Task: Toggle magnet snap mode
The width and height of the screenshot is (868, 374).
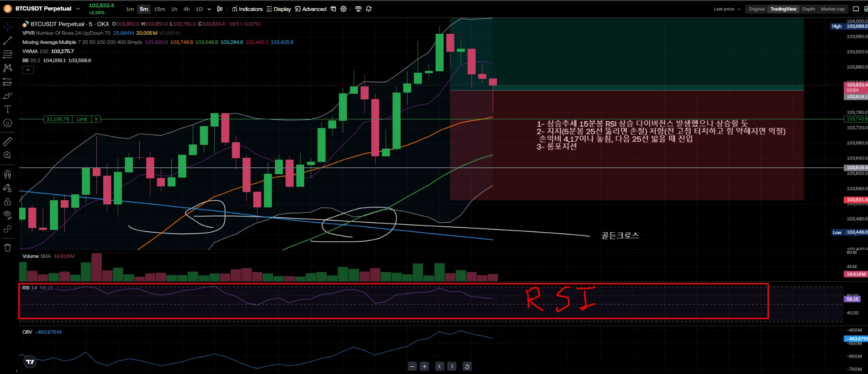Action: (8, 174)
